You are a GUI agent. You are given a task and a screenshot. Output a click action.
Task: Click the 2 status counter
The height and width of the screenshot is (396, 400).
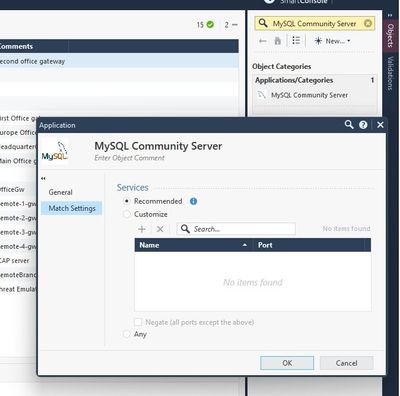tap(231, 25)
